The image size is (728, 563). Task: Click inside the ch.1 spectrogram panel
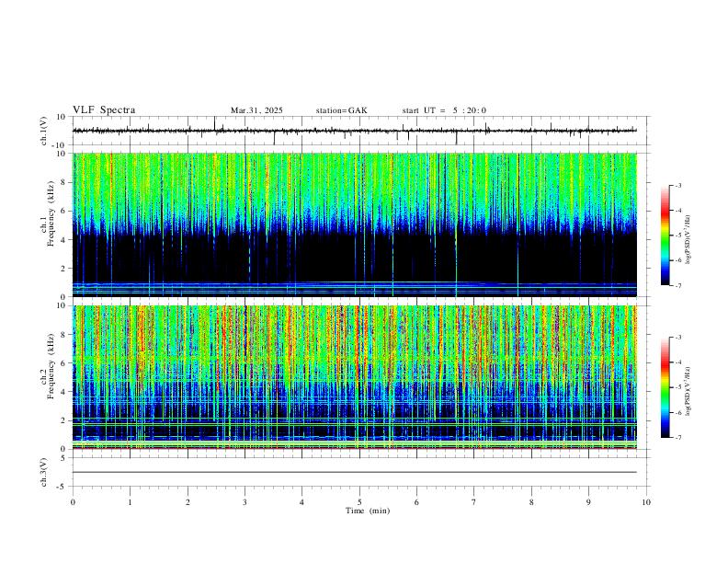pyautogui.click(x=355, y=224)
